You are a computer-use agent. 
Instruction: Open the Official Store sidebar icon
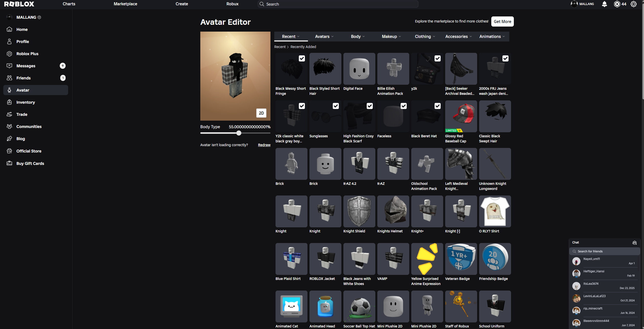click(x=9, y=151)
